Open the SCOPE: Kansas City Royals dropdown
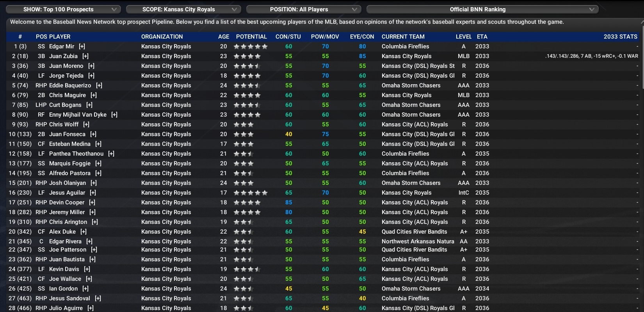The image size is (644, 312). point(183,9)
